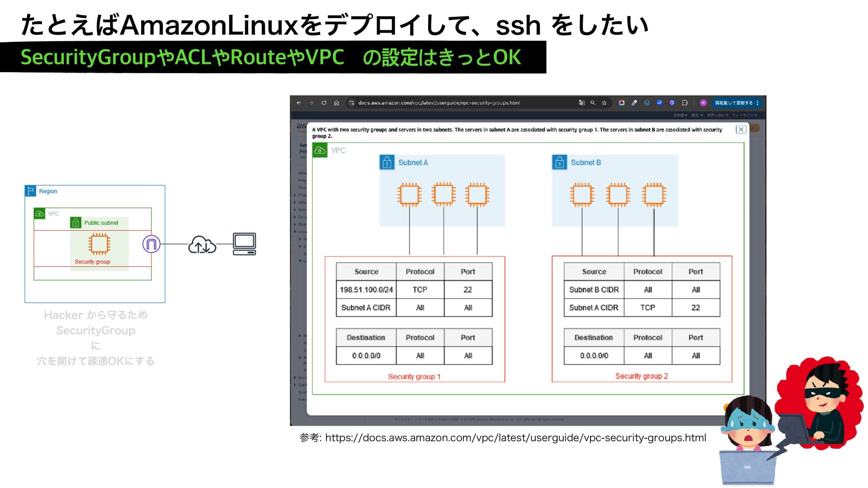The height and width of the screenshot is (488, 868).
Task: Click the docs.aws.amazon.com address bar
Action: coord(439,103)
